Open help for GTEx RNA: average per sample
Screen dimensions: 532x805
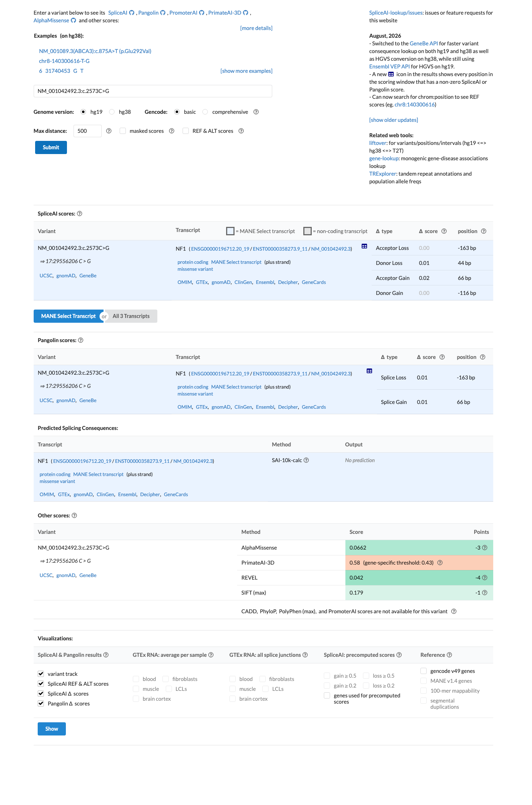pos(211,655)
